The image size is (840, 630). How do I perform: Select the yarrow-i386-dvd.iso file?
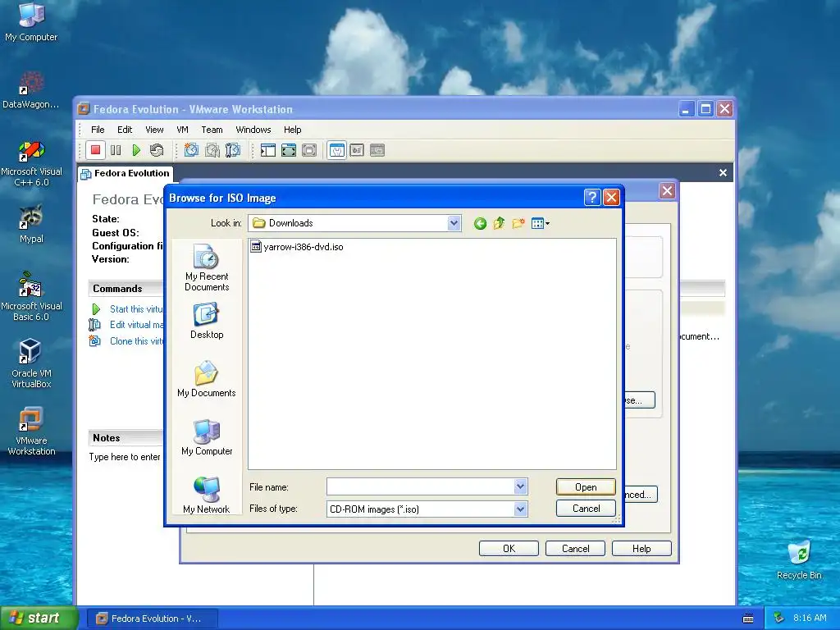[x=297, y=247]
